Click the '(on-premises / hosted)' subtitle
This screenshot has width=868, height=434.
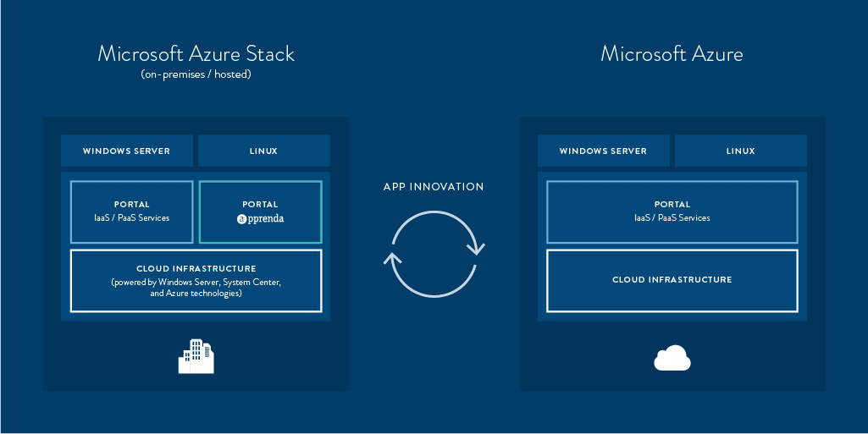[196, 74]
